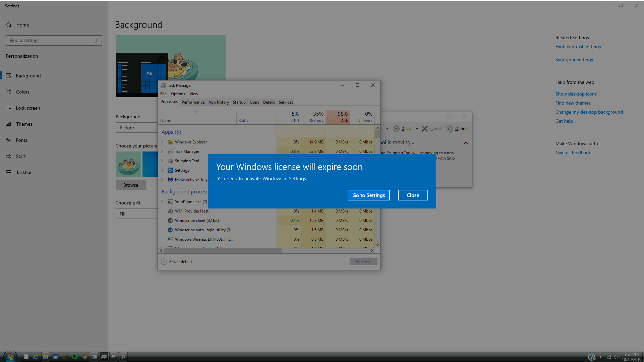Switch to Performance tab in Task Manager
The image size is (644, 362).
click(193, 102)
